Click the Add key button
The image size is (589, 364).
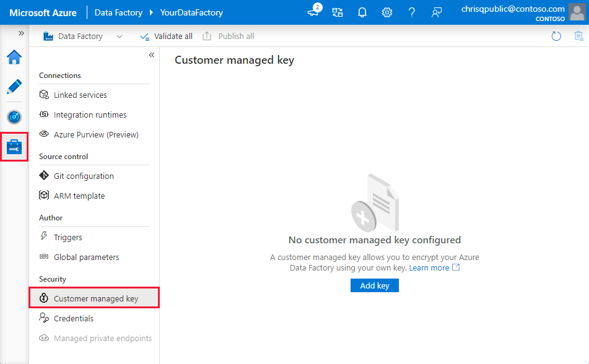[374, 285]
